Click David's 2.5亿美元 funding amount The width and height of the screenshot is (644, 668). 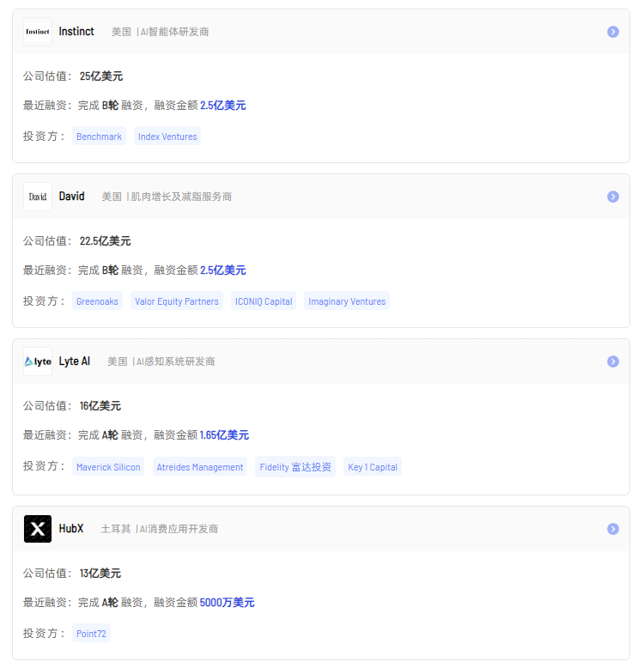point(223,270)
